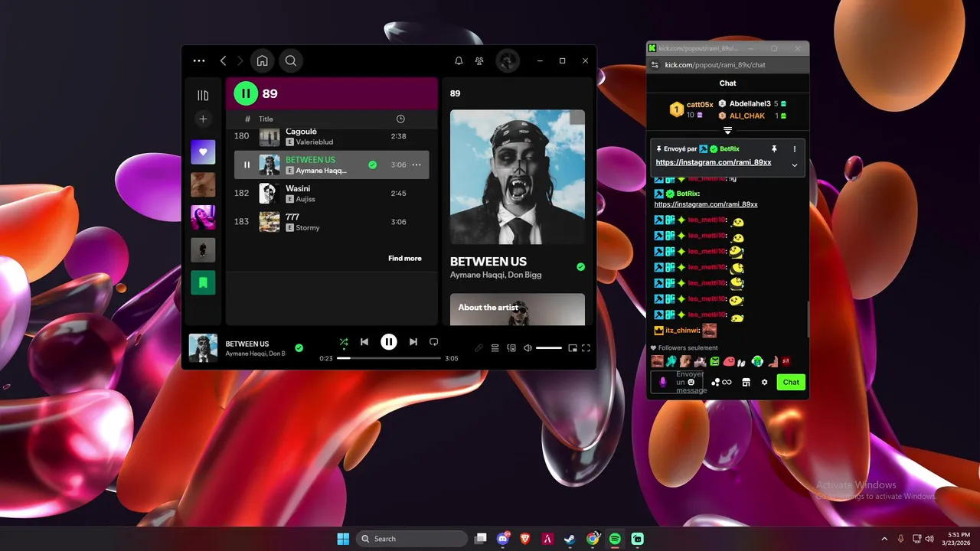The height and width of the screenshot is (551, 980).
Task: Pause playback with main player button
Action: click(389, 342)
